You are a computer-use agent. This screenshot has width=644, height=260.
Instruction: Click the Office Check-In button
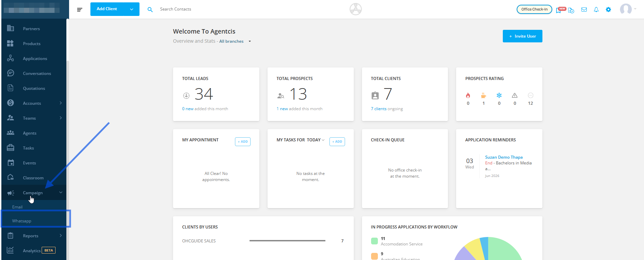pyautogui.click(x=534, y=9)
